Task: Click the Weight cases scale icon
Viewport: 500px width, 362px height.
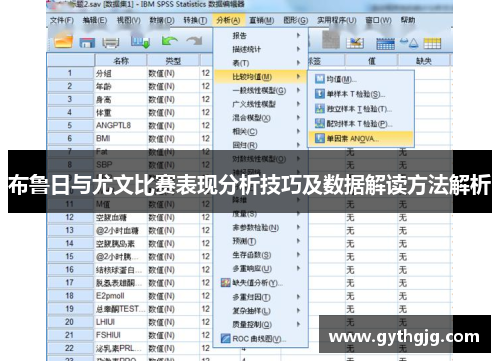Action: [x=409, y=43]
